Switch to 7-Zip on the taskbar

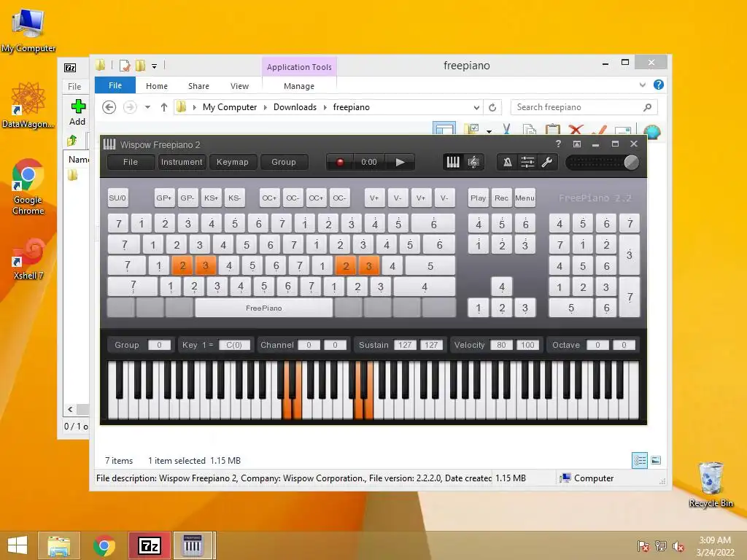tap(149, 545)
